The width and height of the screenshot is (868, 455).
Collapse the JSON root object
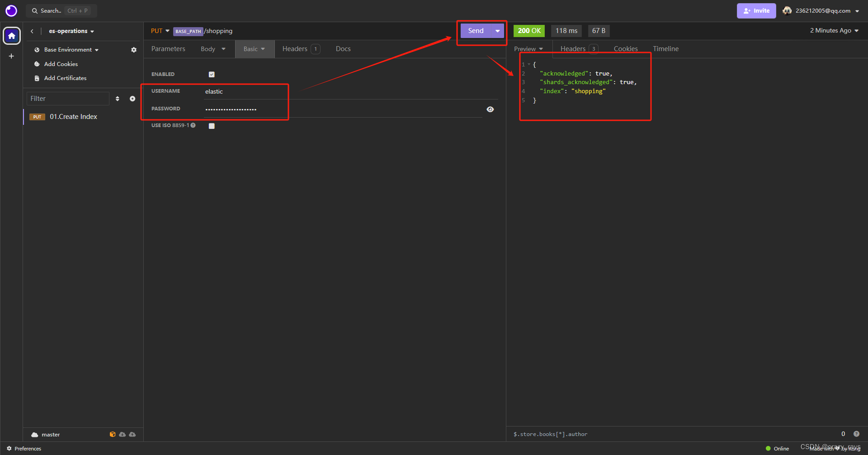[529, 65]
